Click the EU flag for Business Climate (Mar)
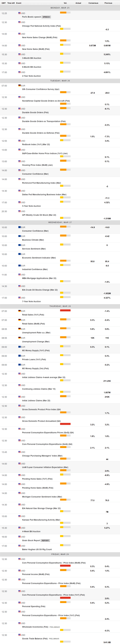 (19, 236)
